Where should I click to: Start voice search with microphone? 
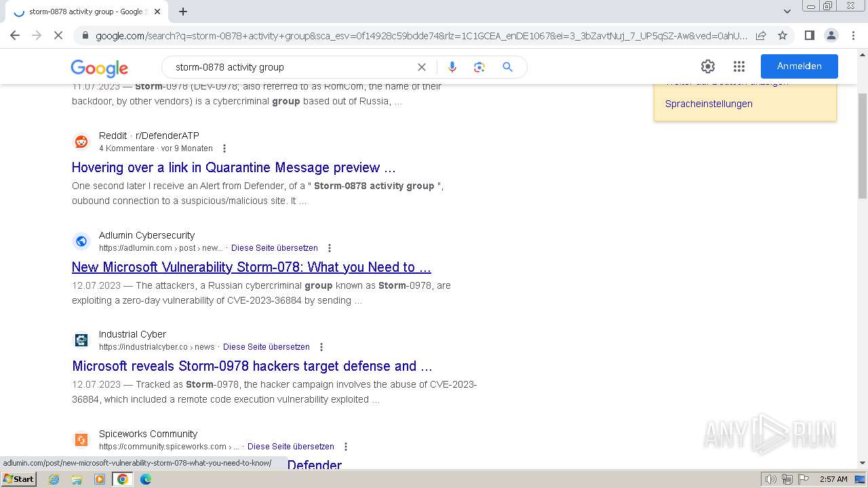tap(452, 67)
